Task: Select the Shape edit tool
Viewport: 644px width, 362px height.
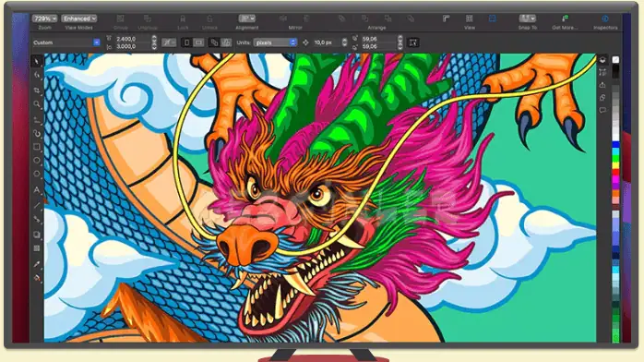Action: pyautogui.click(x=37, y=75)
